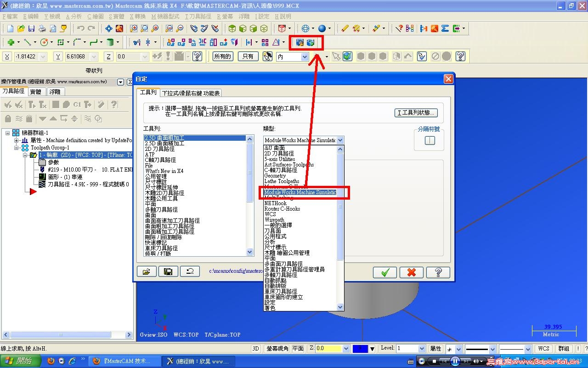Save the file using the floppy icon
The image size is (588, 368).
click(x=32, y=29)
